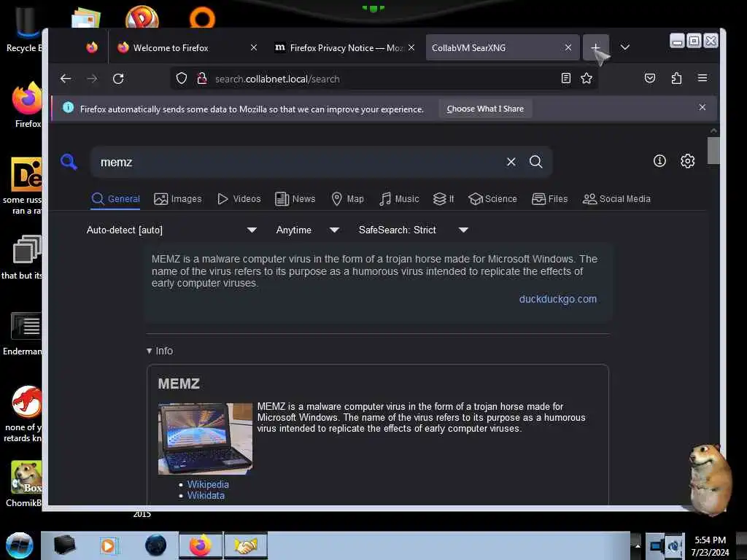Open the Firefox hamburger application menu
The image size is (747, 560).
tap(703, 78)
